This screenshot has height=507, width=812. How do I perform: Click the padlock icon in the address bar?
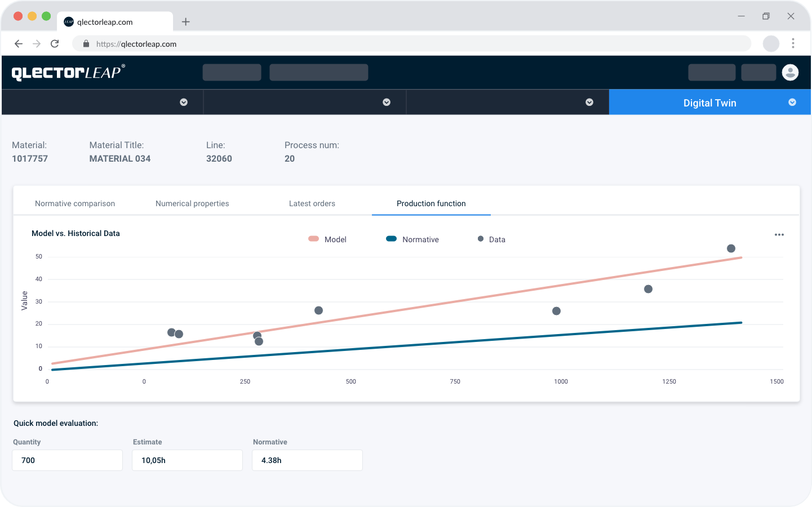pyautogui.click(x=86, y=44)
